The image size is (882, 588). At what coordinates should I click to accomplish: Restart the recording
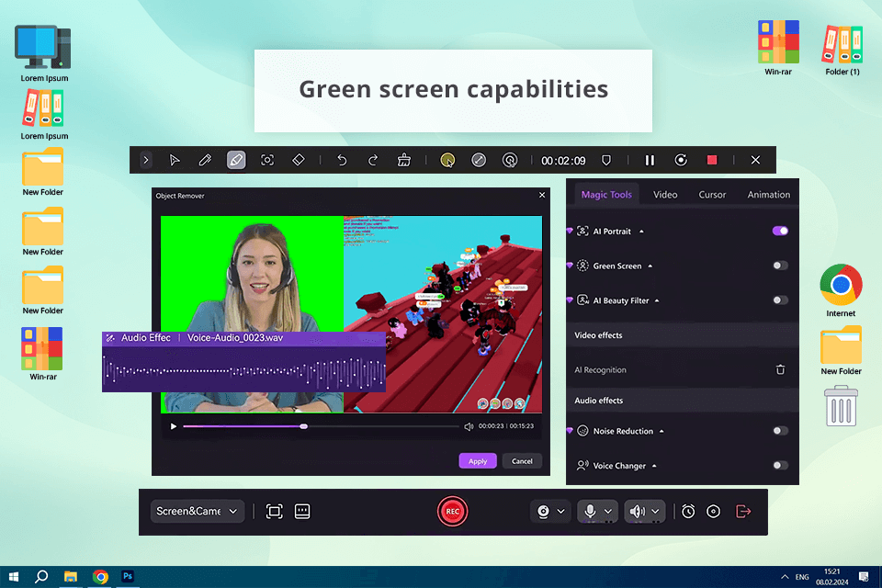681,161
